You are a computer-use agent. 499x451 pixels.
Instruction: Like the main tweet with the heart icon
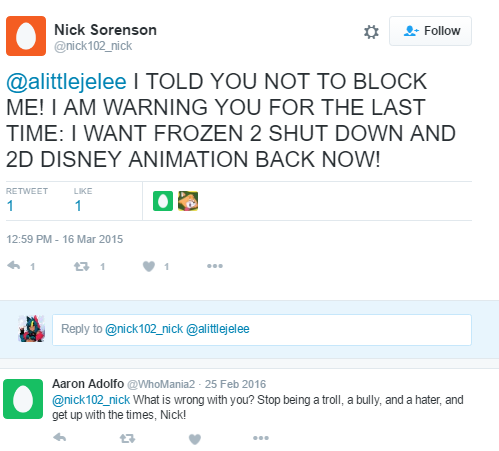[149, 266]
